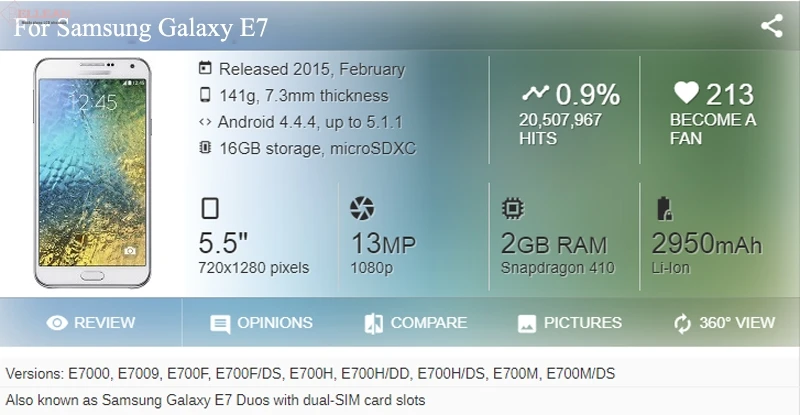Click the Android version code icon

coord(205,122)
